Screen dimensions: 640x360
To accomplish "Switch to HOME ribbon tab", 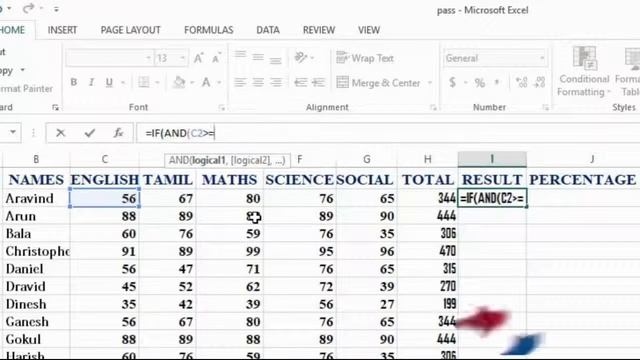I will pyautogui.click(x=13, y=30).
